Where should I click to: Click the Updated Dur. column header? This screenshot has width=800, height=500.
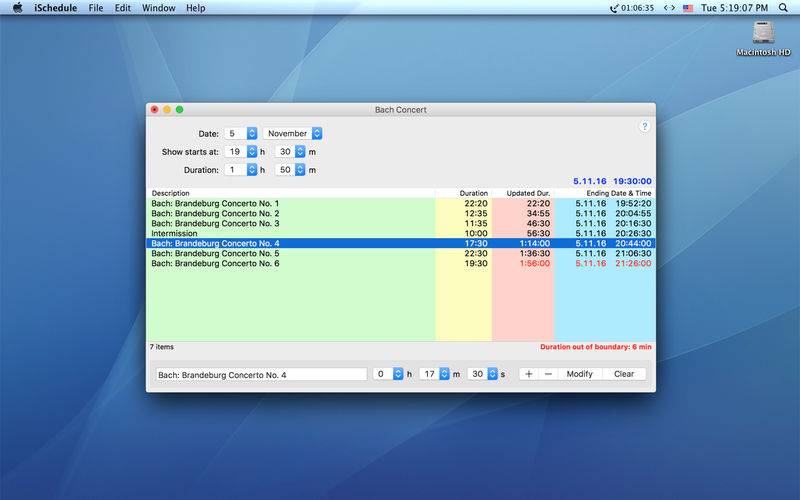pos(522,193)
